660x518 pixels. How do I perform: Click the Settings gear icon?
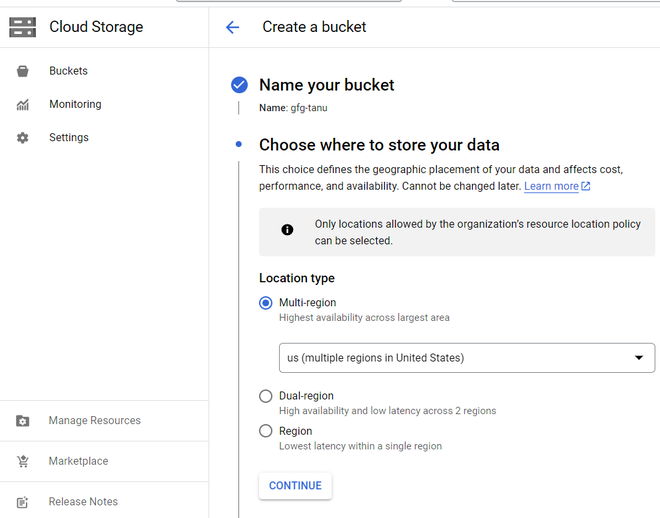[x=23, y=138]
